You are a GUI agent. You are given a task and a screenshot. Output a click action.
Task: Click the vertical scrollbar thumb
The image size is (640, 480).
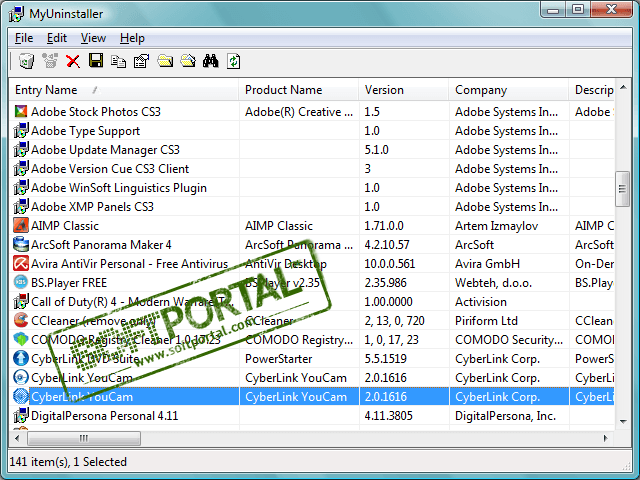pos(622,189)
